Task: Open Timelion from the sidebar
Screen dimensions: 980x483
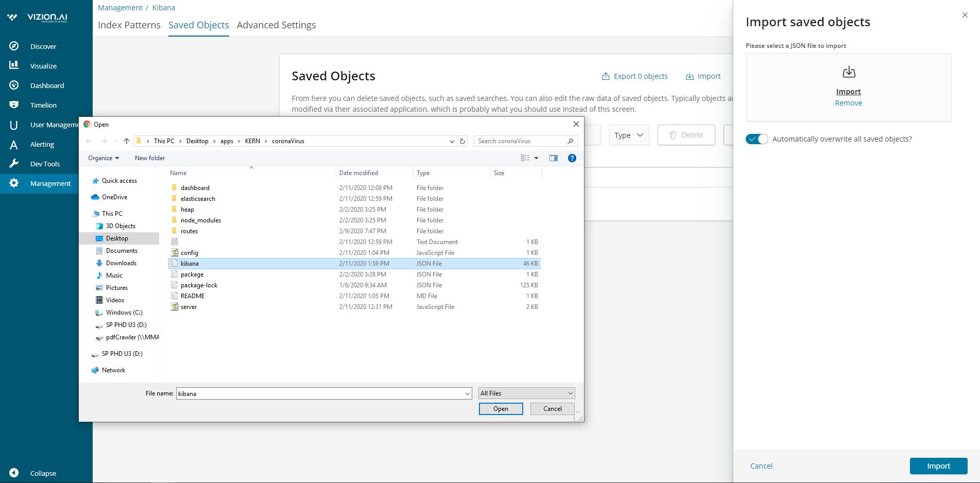Action: tap(43, 105)
